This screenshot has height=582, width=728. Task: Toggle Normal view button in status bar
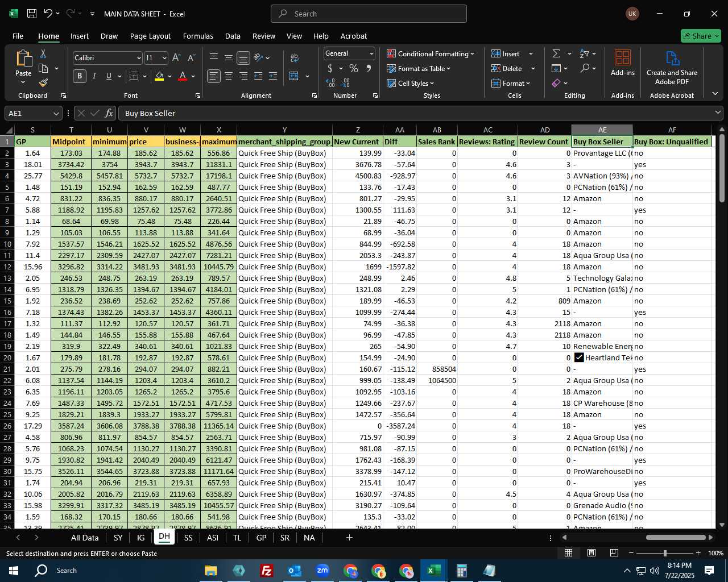[568, 552]
